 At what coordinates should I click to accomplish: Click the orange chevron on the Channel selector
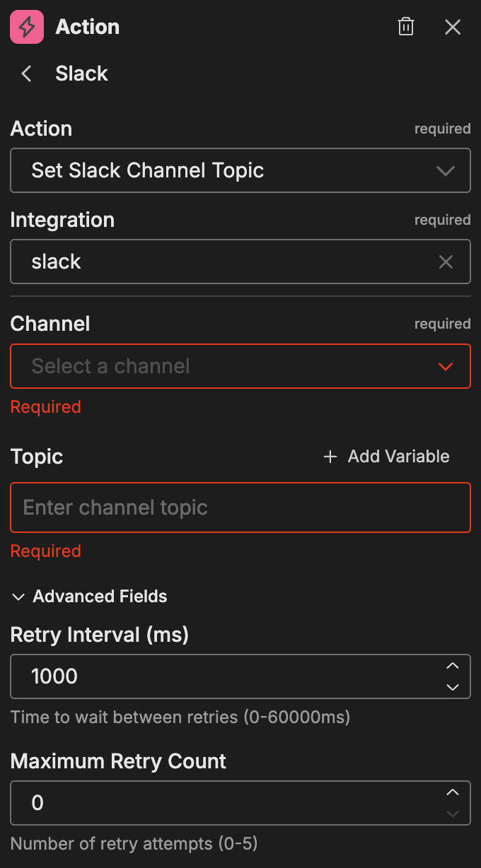[445, 366]
